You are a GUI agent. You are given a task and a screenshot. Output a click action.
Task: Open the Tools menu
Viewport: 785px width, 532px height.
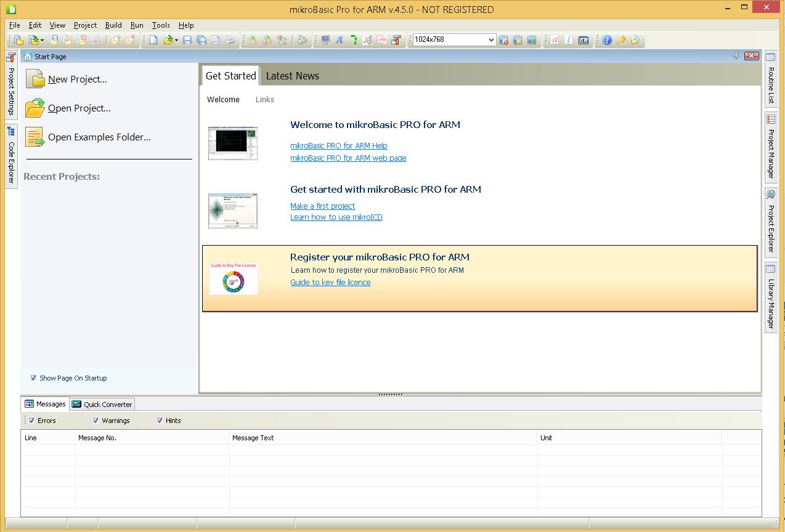(x=161, y=25)
